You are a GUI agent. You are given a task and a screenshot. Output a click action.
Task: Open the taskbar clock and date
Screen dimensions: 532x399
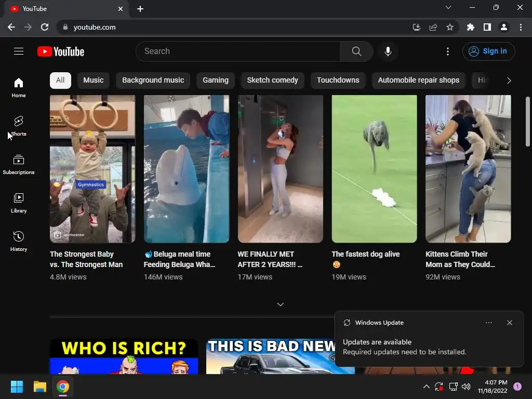(493, 387)
